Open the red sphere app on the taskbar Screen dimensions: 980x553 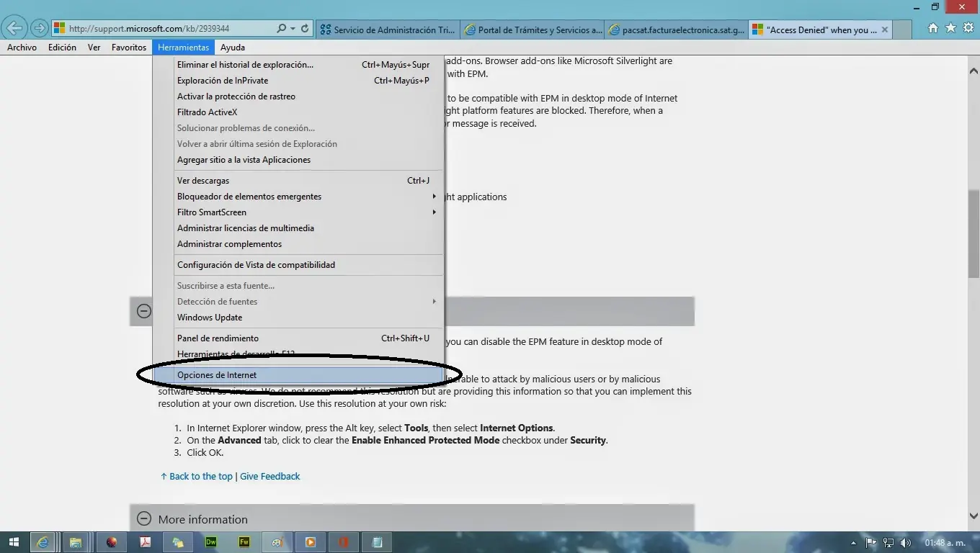point(111,542)
